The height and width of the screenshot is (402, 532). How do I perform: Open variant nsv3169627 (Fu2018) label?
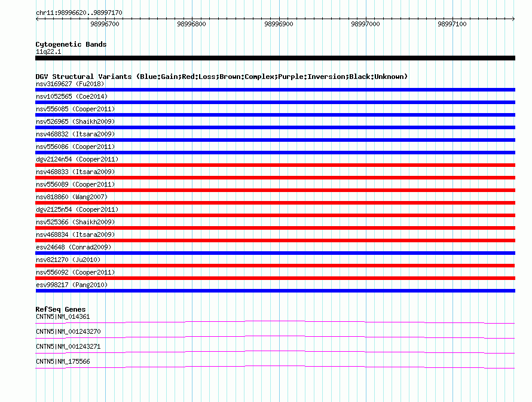coord(70,84)
